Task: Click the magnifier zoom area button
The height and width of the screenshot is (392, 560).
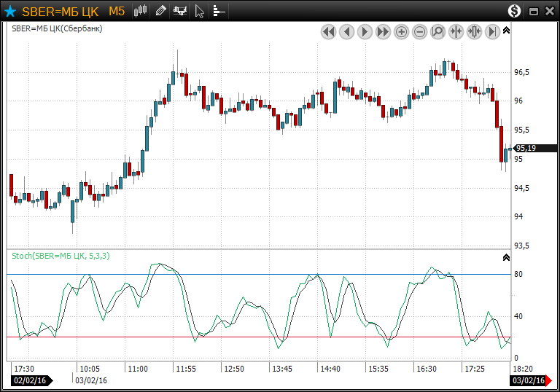Action: point(437,32)
